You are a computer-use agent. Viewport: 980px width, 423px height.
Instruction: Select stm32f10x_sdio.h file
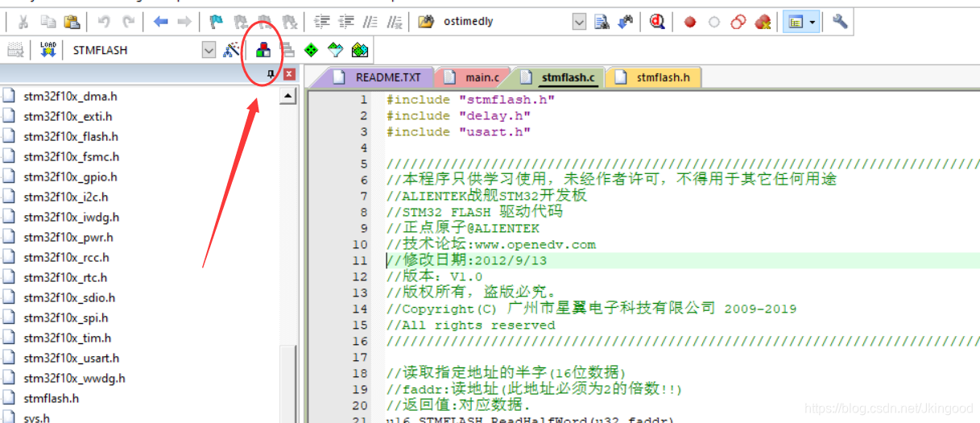tap(69, 297)
